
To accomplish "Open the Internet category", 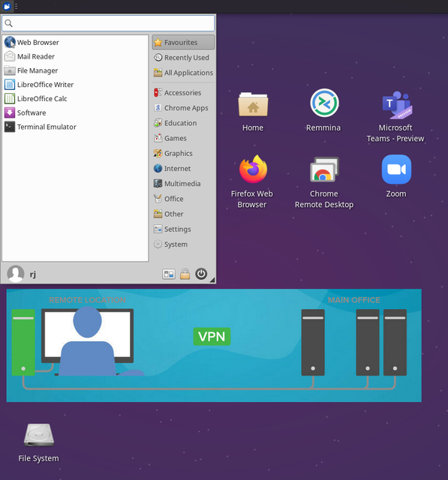I will 183,168.
